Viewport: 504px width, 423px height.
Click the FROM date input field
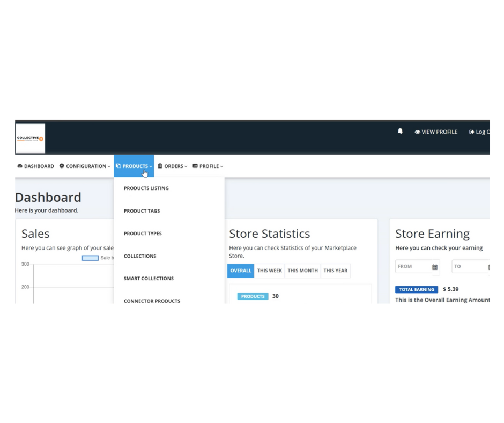click(417, 267)
